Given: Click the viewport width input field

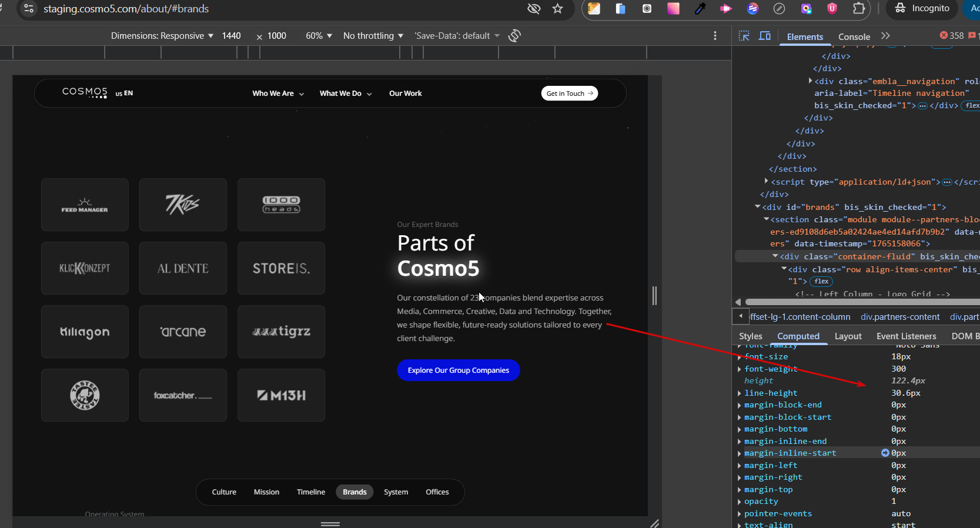Looking at the screenshot, I should (x=232, y=36).
